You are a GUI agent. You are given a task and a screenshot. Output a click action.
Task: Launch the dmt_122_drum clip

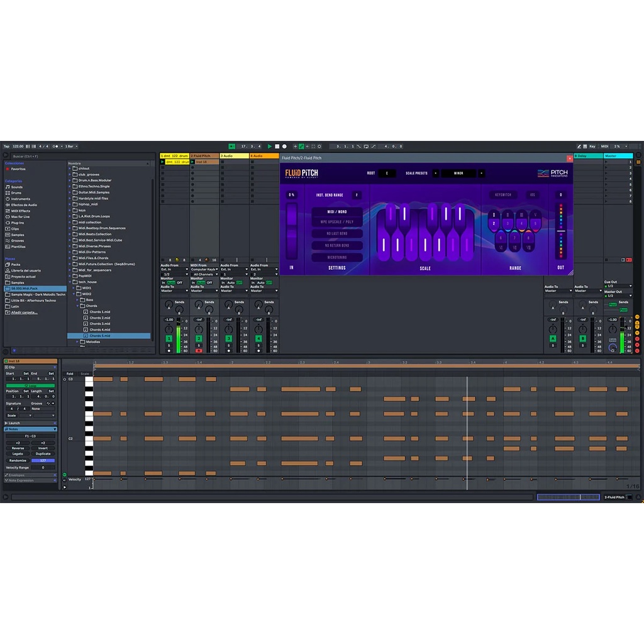(162, 162)
